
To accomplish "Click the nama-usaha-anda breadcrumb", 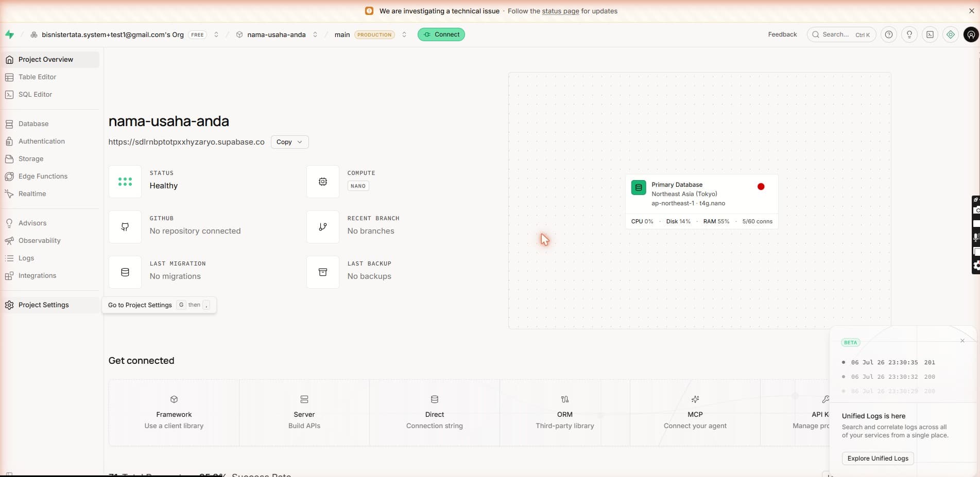I will 277,34.
